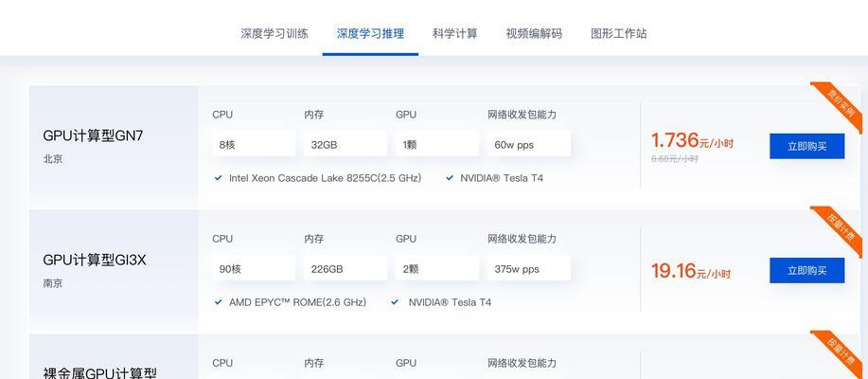Select the GPU计算型GN7 title
This screenshot has height=379, width=868.
tap(93, 135)
